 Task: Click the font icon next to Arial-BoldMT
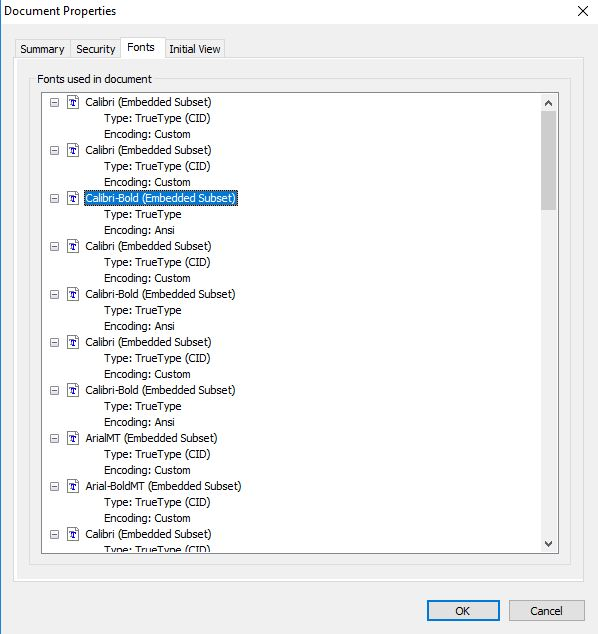[x=73, y=486]
